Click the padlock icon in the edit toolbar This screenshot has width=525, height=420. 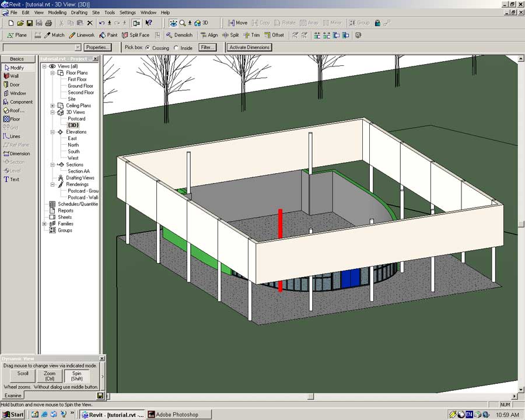coord(377,23)
